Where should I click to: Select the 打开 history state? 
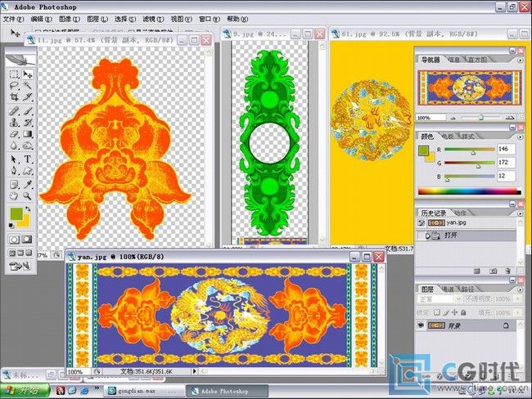click(467, 235)
